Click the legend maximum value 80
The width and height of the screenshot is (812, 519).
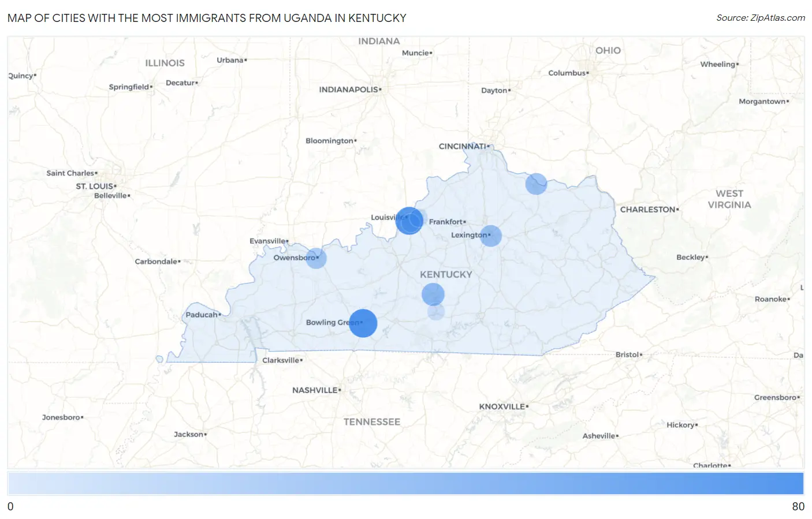pos(798,506)
